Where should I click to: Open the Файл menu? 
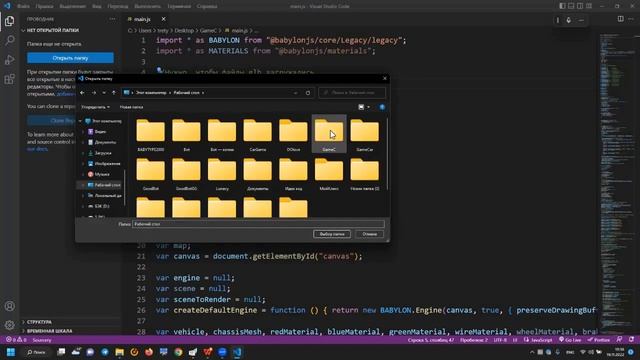point(23,6)
